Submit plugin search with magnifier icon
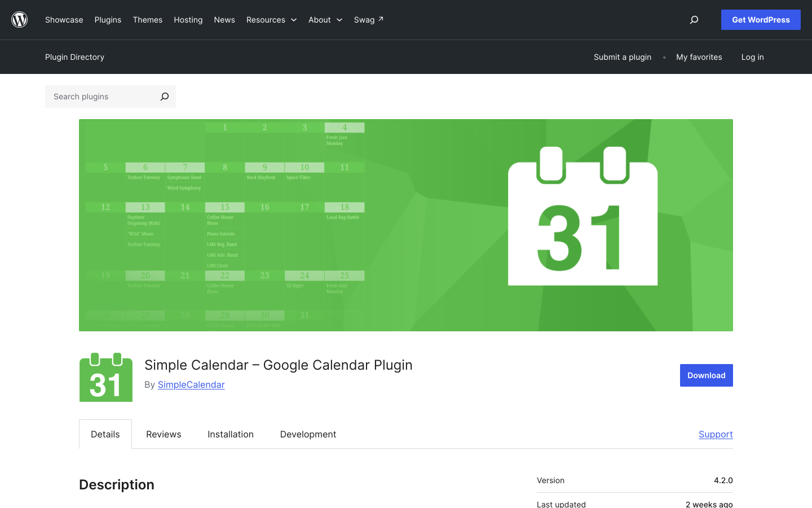 pyautogui.click(x=165, y=97)
